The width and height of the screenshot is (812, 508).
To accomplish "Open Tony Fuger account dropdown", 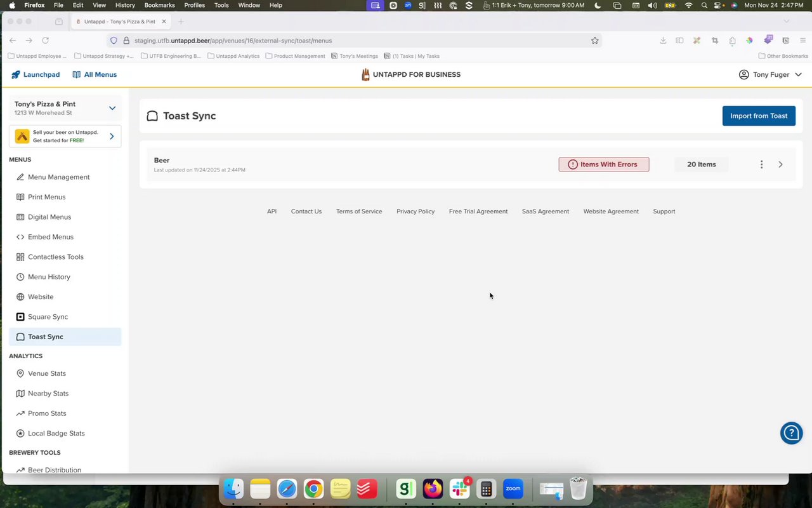I will [771, 74].
